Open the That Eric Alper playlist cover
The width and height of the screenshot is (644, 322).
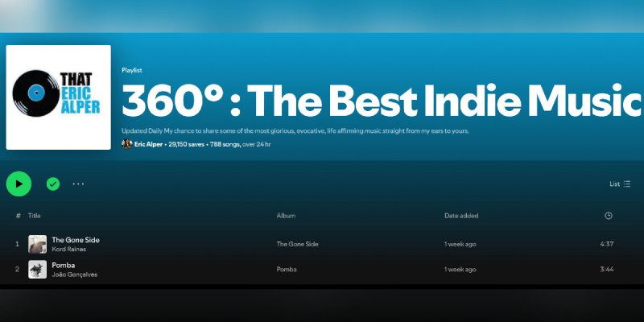coord(58,97)
